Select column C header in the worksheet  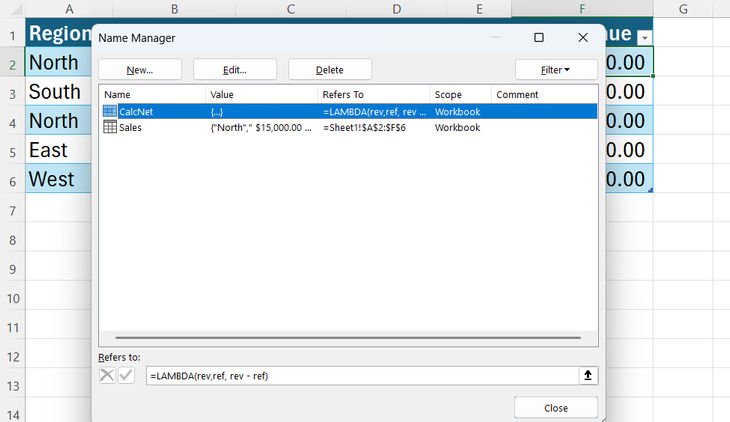click(x=291, y=9)
